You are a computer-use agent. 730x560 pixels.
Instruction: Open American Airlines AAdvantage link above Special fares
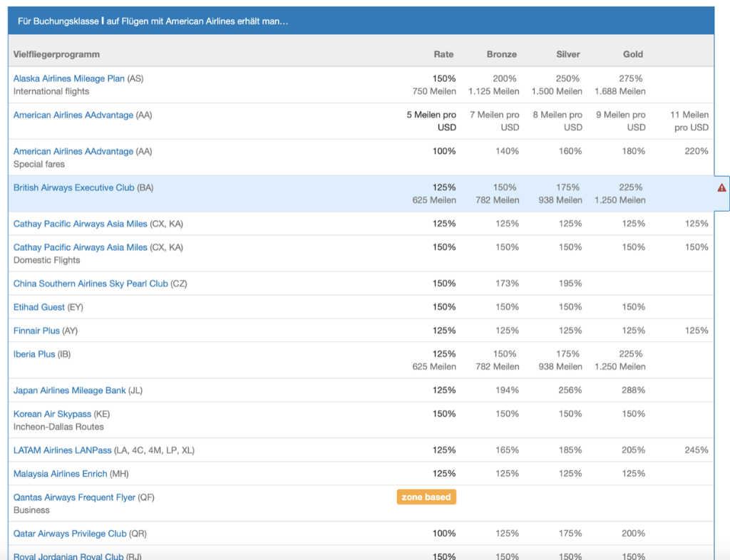click(x=73, y=151)
